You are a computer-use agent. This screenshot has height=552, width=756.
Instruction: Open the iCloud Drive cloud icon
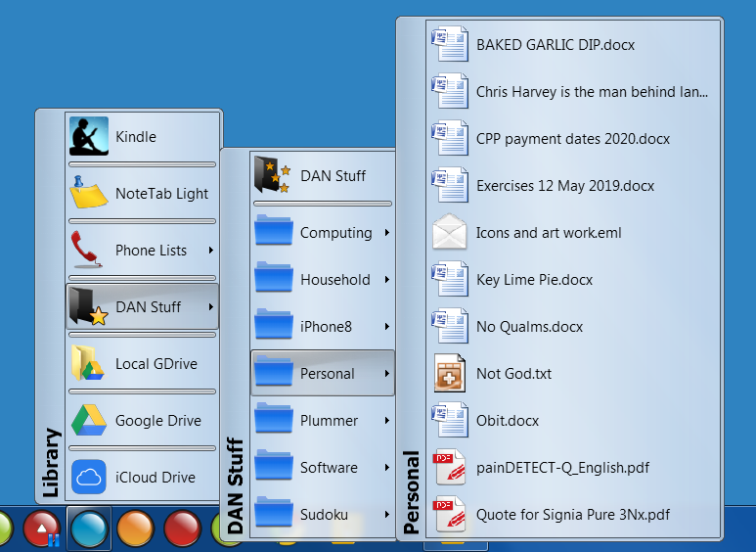tap(88, 477)
